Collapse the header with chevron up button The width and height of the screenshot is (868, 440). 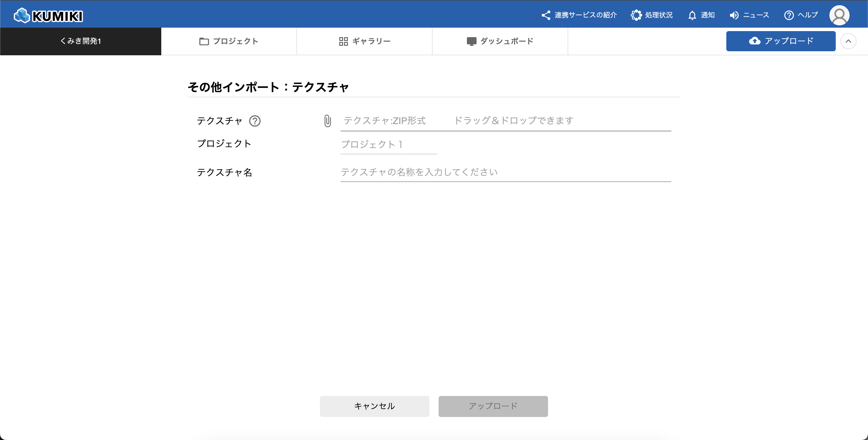click(x=848, y=41)
